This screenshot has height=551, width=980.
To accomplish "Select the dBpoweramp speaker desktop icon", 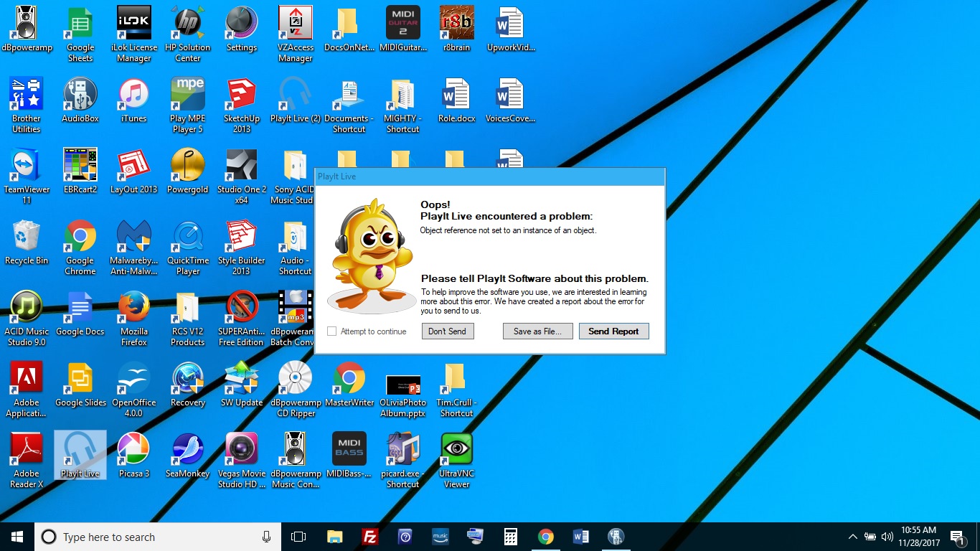I will pos(27,30).
